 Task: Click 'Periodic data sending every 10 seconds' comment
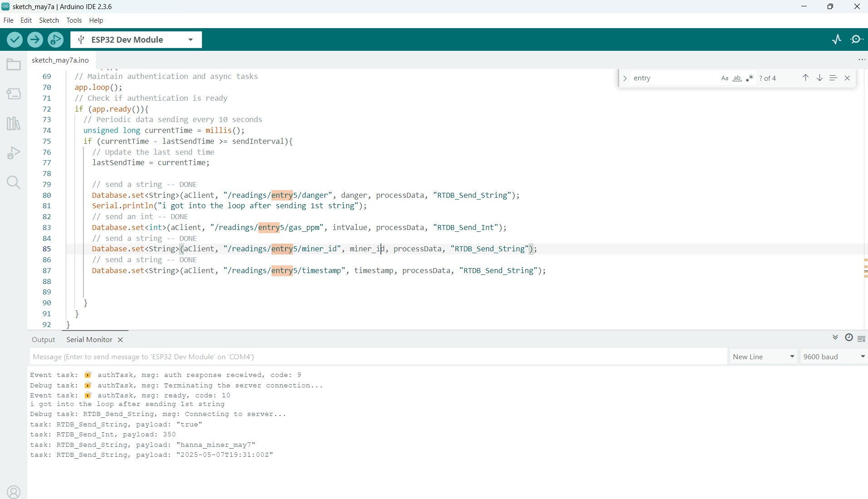point(173,120)
